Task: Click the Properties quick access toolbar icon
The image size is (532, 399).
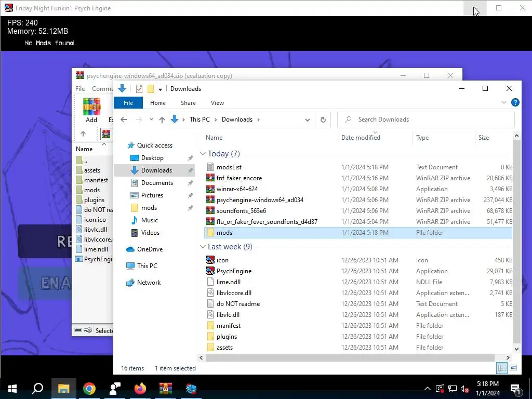Action: pos(139,89)
